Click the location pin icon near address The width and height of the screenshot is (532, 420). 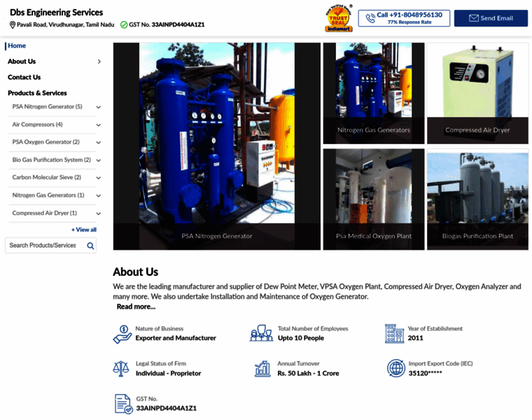coord(13,24)
